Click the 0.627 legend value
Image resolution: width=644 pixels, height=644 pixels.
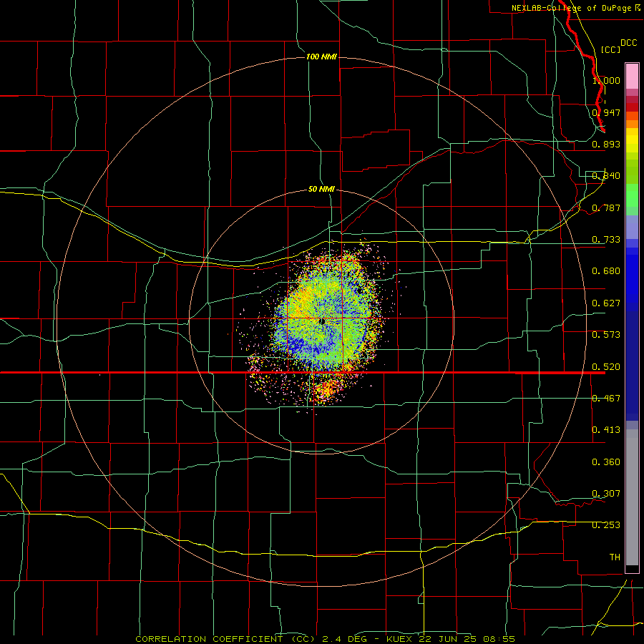pos(606,303)
